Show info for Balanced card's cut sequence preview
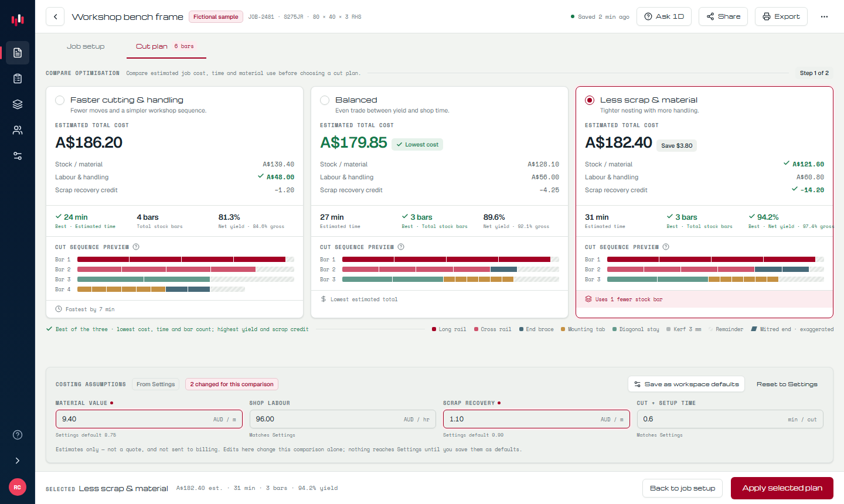The image size is (844, 504). 401,247
